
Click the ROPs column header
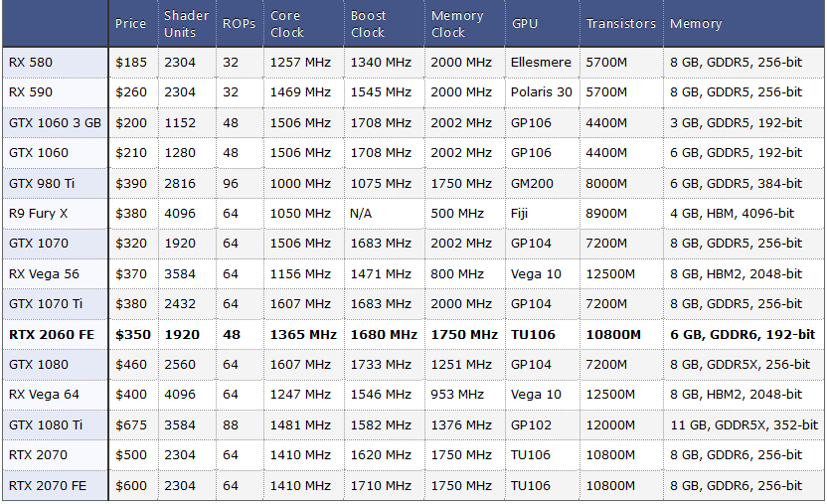pos(239,24)
